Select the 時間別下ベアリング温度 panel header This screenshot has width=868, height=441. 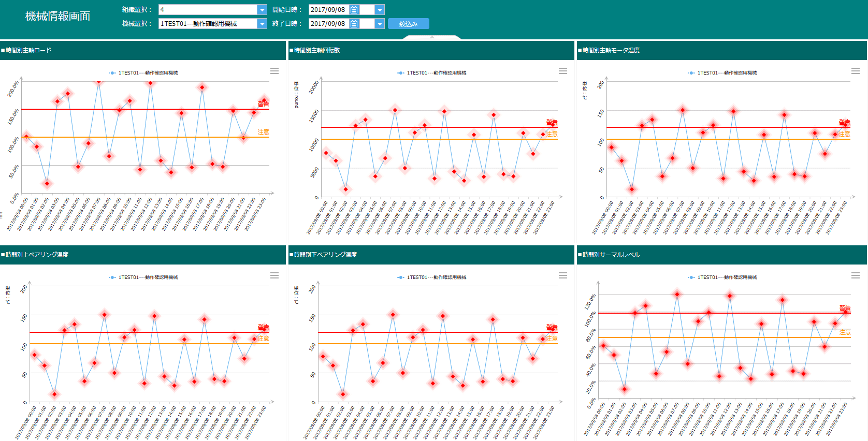[x=431, y=255]
